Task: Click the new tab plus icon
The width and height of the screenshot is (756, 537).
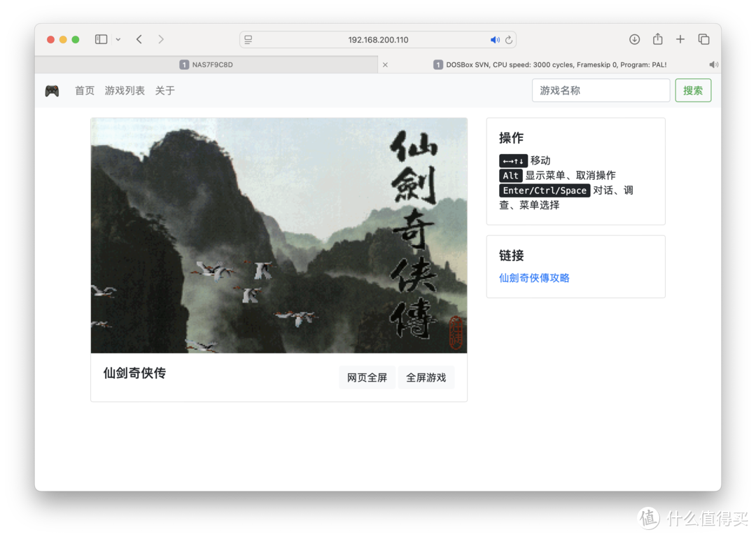Action: 680,39
